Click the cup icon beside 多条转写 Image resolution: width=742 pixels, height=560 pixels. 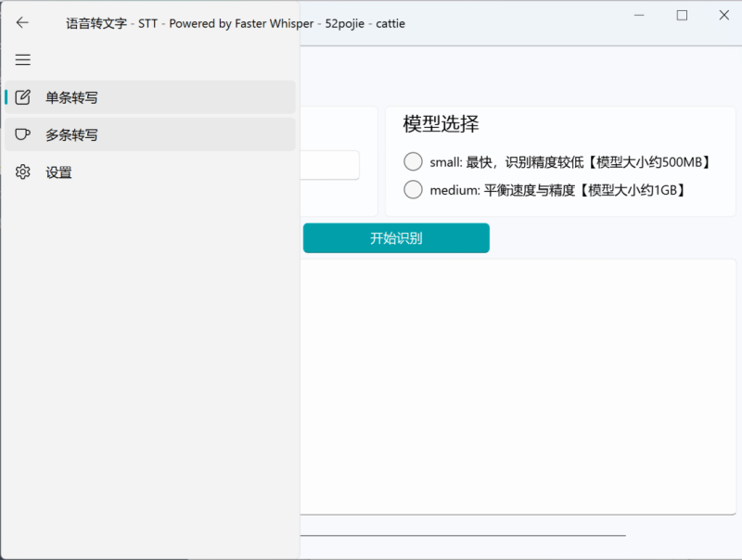pos(22,134)
